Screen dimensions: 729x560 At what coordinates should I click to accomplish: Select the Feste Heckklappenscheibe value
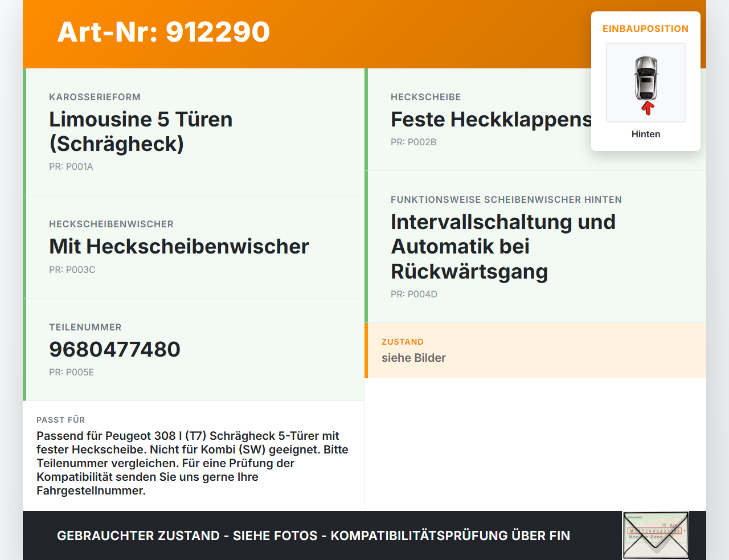[x=491, y=119]
